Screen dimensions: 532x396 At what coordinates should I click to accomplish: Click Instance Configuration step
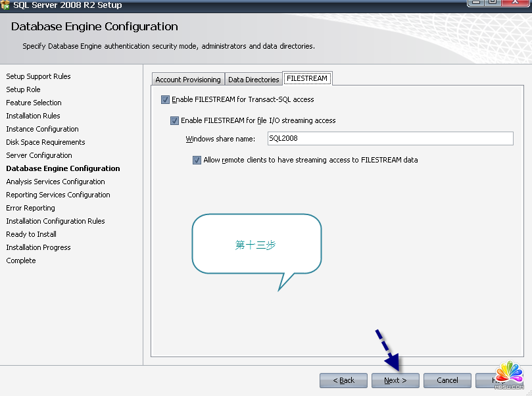coord(42,129)
